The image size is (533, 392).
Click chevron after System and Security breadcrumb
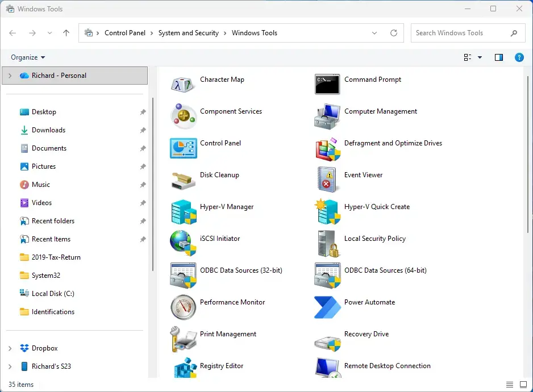[225, 33]
